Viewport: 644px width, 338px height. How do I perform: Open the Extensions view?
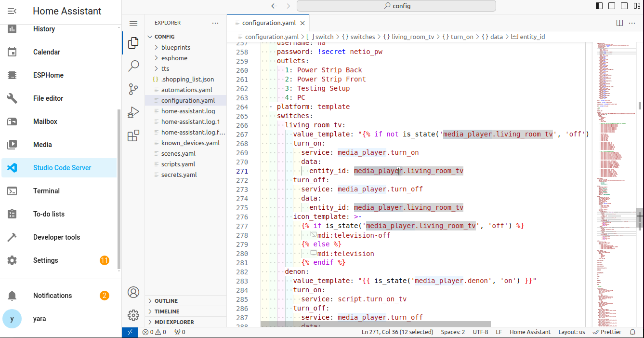[133, 135]
